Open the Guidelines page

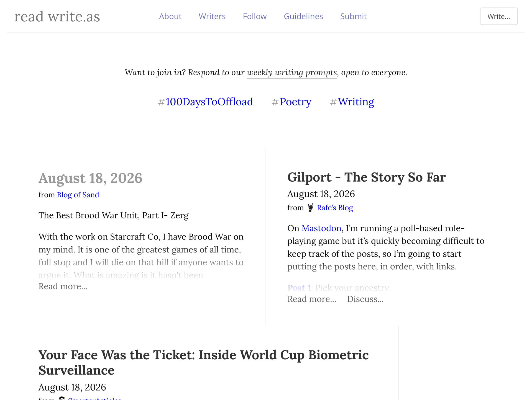coord(303,16)
